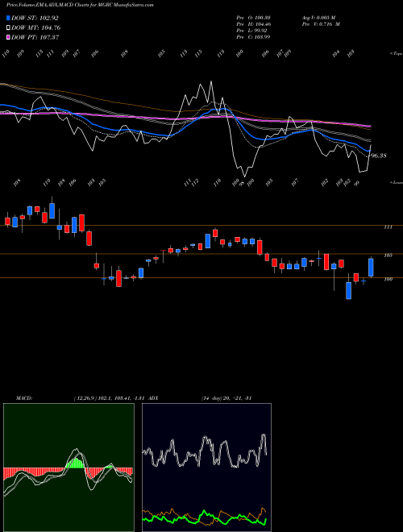Click the 'MACD:' heading label
The image size is (403, 532).
(24, 398)
